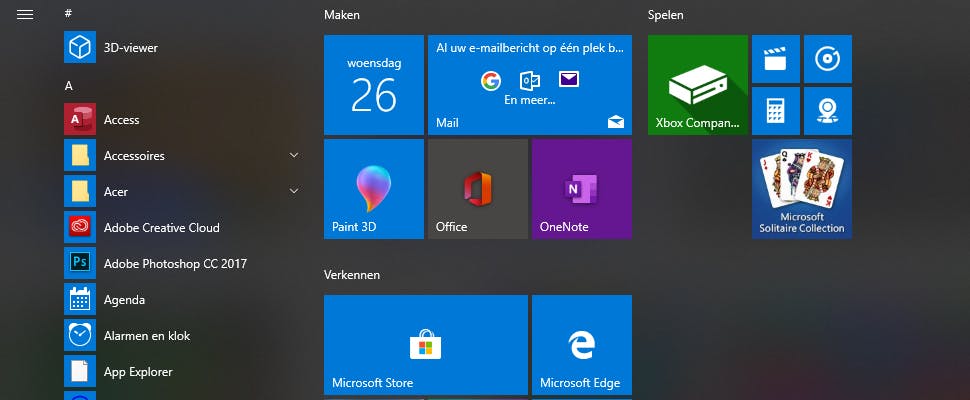Click 'En meer...' text in Mail tile

530,100
